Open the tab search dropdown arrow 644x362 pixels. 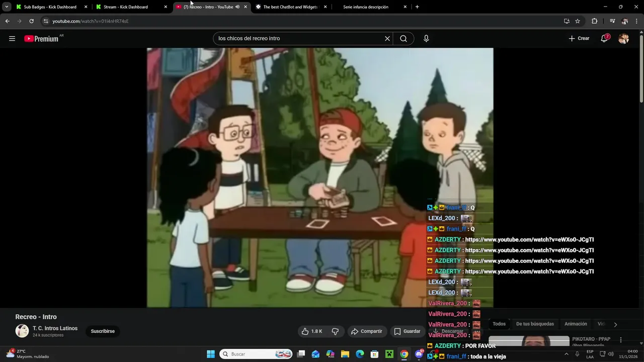(x=7, y=7)
